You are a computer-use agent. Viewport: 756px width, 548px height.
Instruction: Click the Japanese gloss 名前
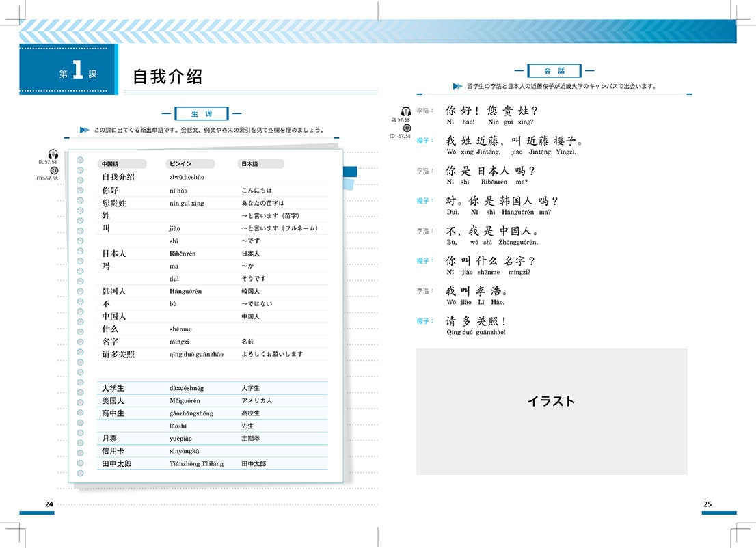pos(247,341)
